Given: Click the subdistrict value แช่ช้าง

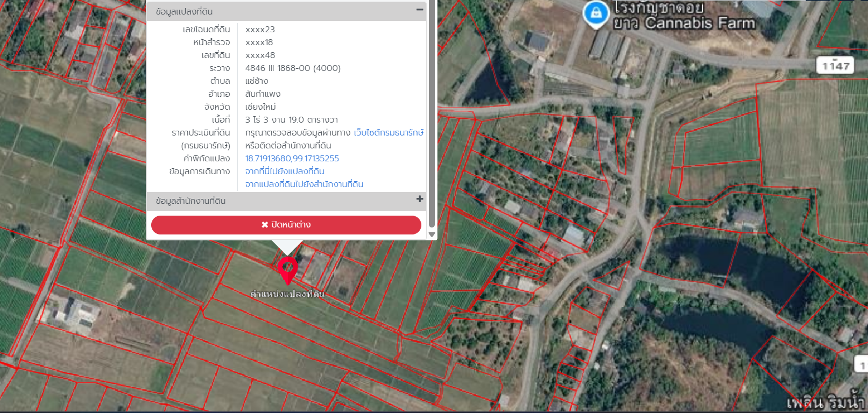Looking at the screenshot, I should coord(257,81).
